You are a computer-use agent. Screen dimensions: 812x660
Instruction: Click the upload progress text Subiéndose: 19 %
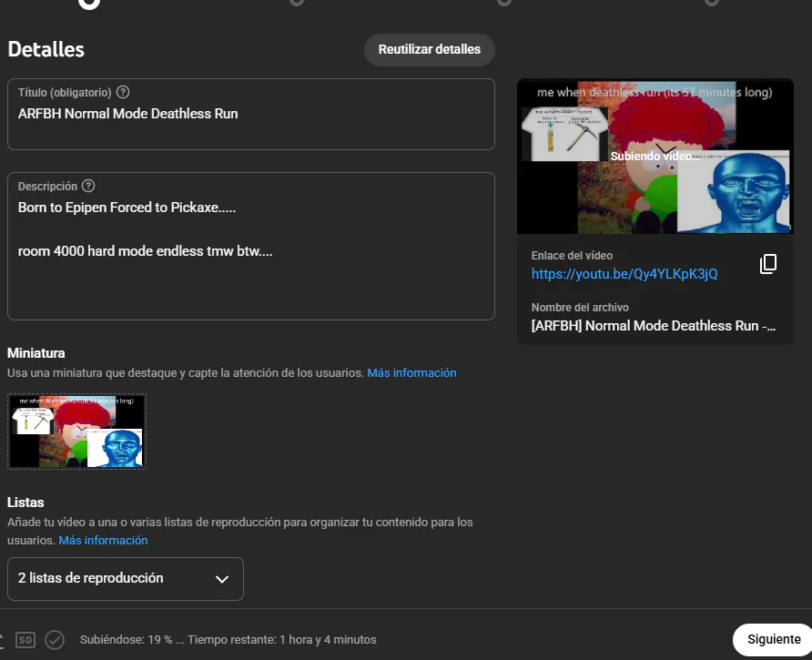click(x=228, y=640)
